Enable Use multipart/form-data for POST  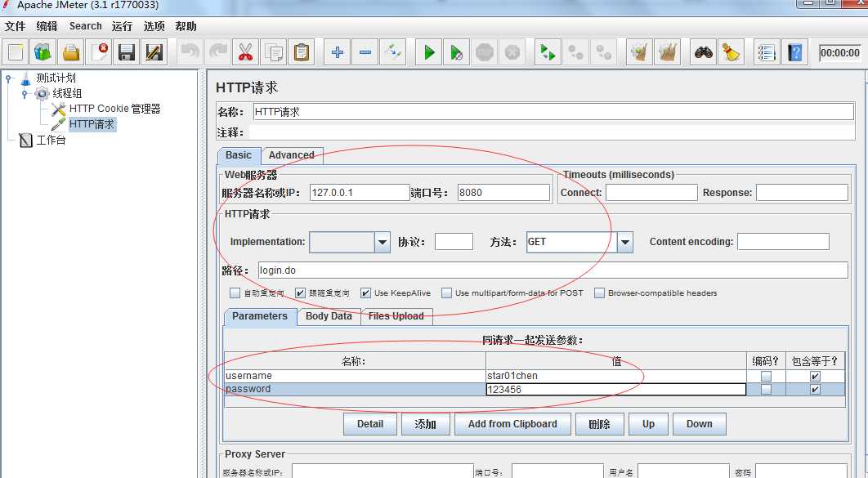446,293
